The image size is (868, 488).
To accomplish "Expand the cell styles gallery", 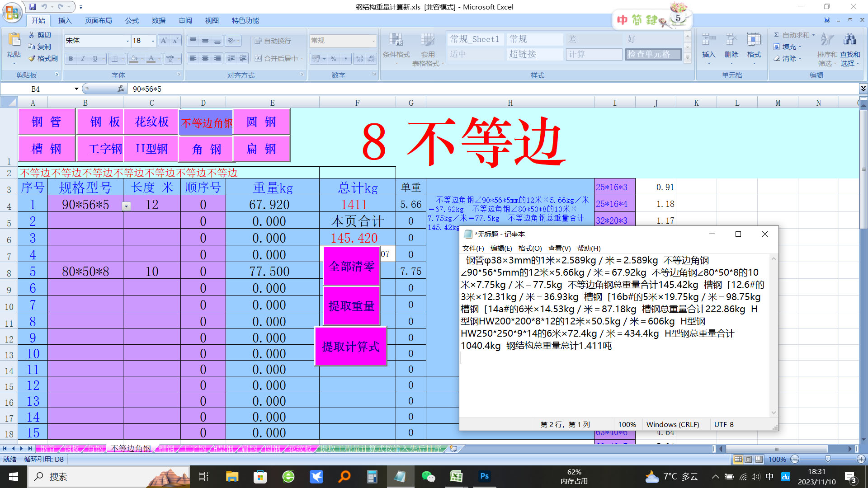I will pyautogui.click(x=688, y=58).
